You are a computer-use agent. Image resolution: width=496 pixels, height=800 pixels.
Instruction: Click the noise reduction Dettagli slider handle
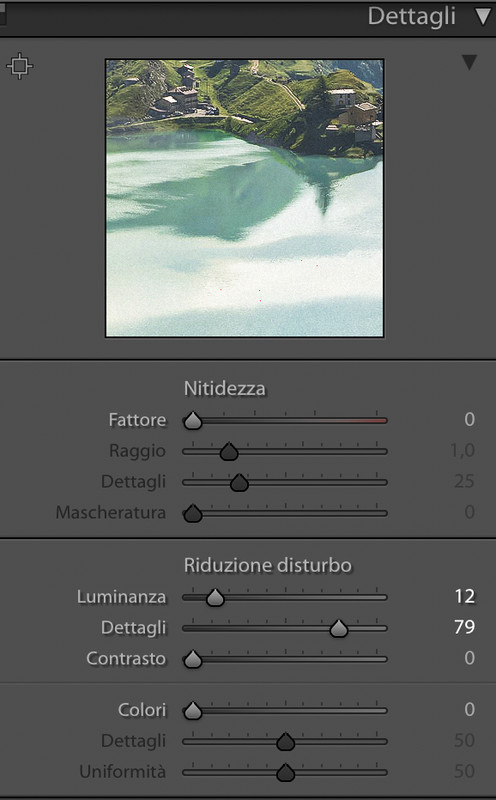339,629
